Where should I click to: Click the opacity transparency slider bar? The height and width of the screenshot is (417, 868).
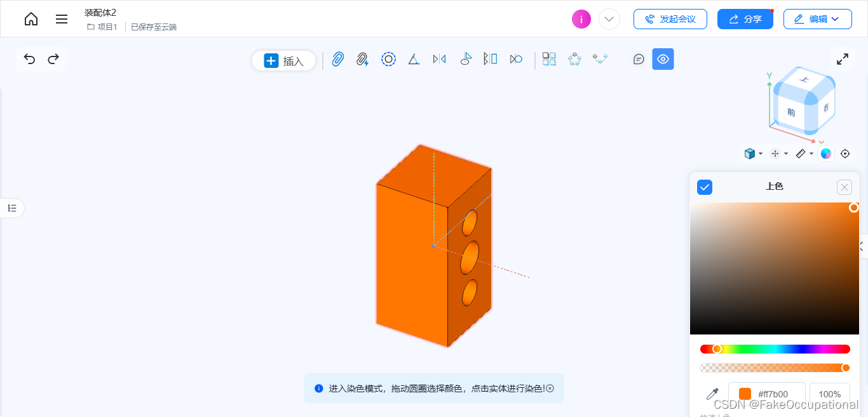(x=775, y=368)
